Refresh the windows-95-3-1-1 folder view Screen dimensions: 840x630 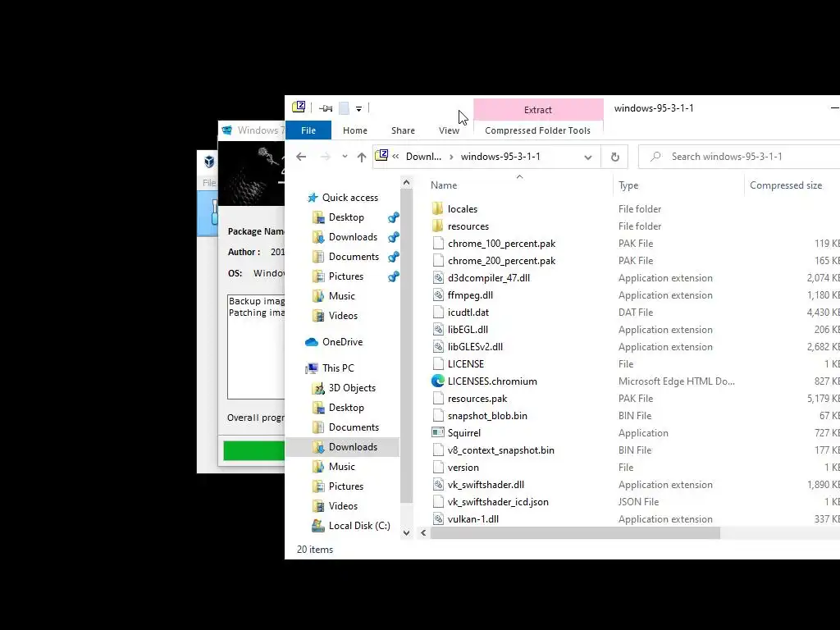pos(615,157)
